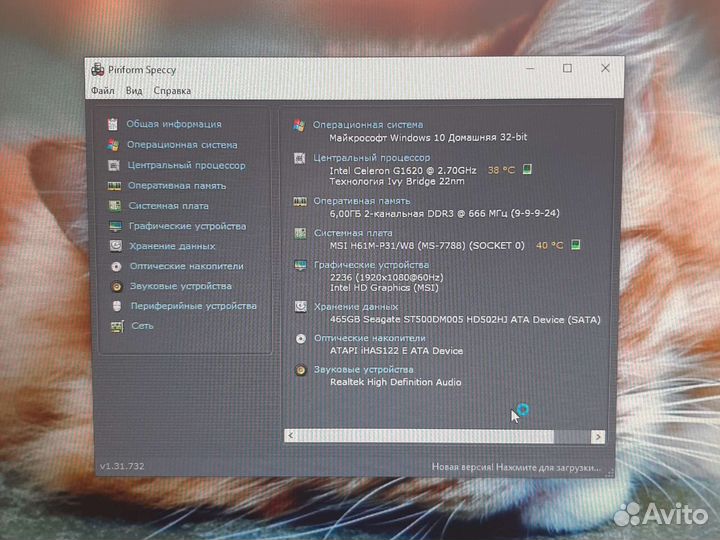Image resolution: width=720 pixels, height=540 pixels.
Task: Open the Хранение данных heading link in summary
Action: pos(356,307)
